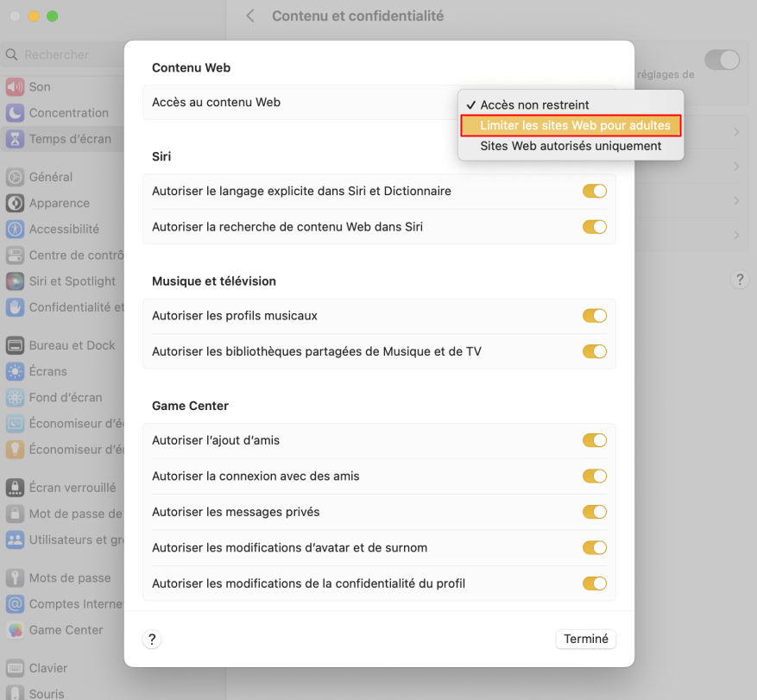Select Sites Web autorisés uniquement
Screen dimensions: 757x700
tap(571, 146)
